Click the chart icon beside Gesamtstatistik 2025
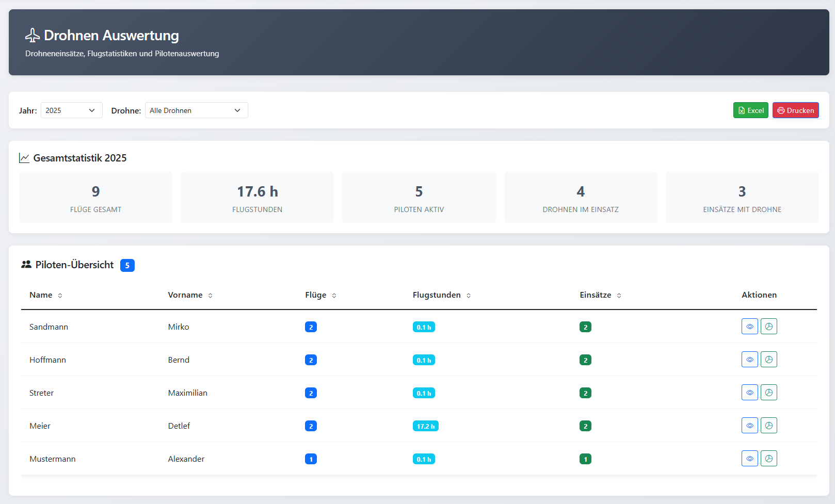Screen dimensions: 835x504 (x=24, y=157)
